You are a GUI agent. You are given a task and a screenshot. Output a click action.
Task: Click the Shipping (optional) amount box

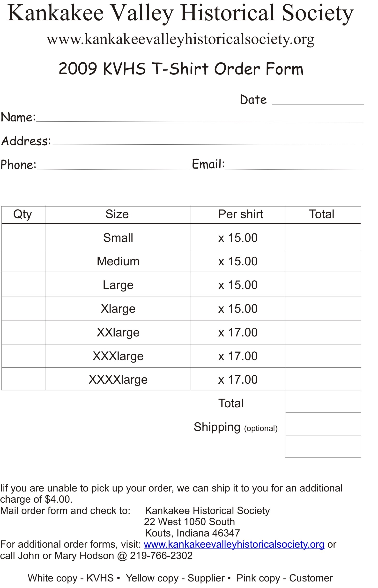tap(323, 424)
